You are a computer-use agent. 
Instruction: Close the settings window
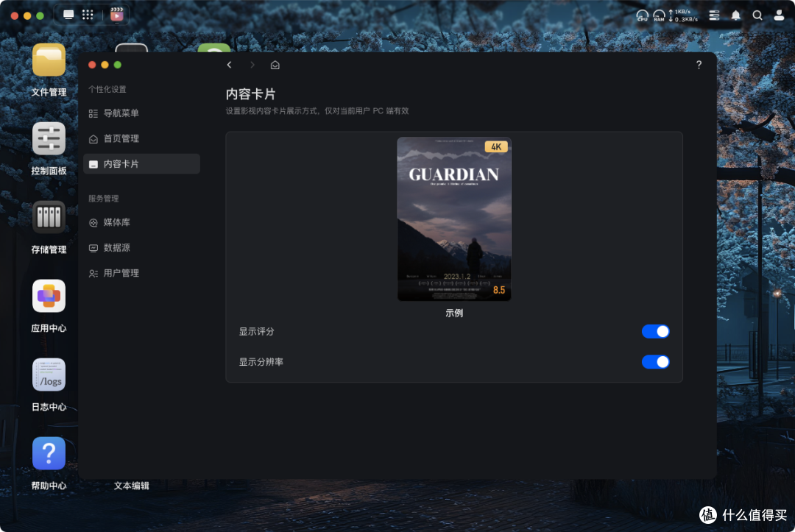[92, 65]
